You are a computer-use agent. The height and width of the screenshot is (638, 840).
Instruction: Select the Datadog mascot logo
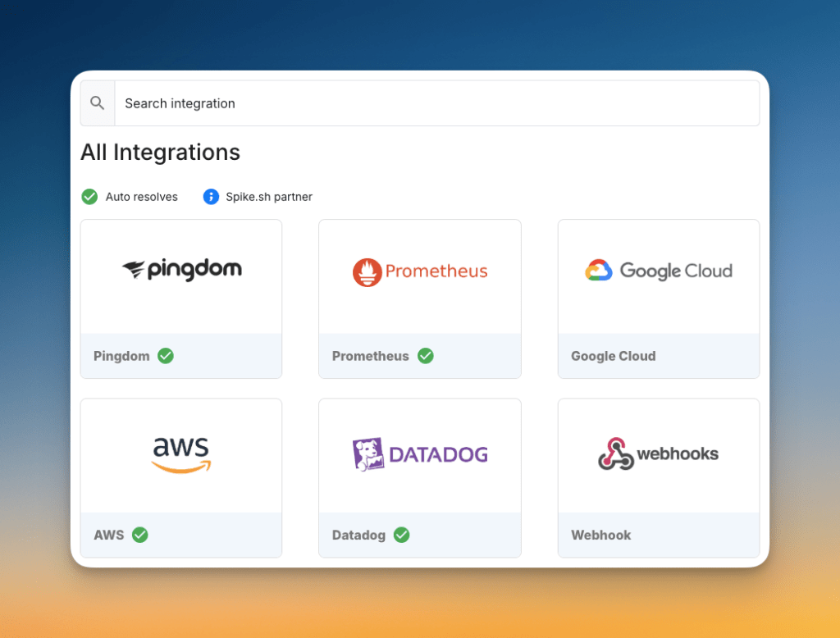coord(370,453)
